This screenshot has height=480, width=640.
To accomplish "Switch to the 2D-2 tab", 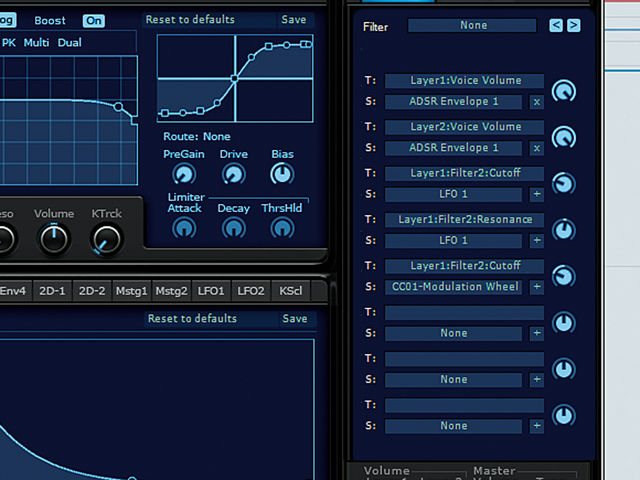I will (92, 291).
